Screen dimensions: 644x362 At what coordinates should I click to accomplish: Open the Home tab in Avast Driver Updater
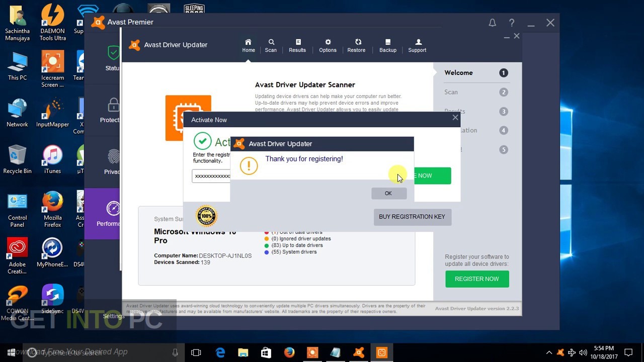click(249, 46)
